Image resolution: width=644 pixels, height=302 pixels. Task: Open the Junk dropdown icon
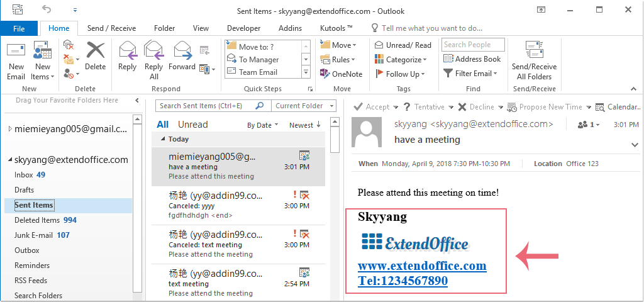point(72,74)
